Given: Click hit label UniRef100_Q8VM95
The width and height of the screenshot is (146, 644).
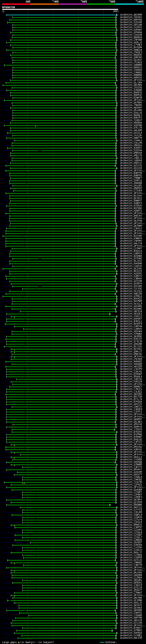Looking at the screenshot, I should tap(131, 610).
